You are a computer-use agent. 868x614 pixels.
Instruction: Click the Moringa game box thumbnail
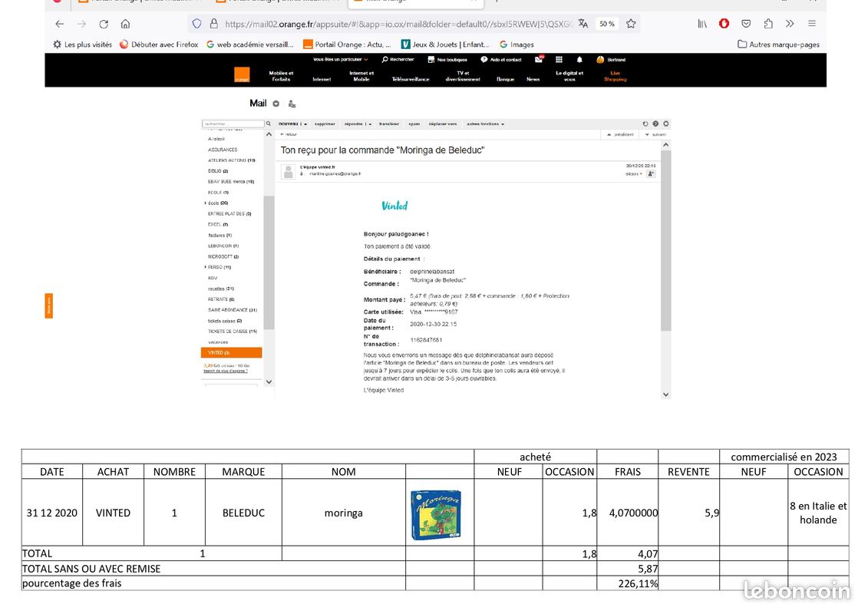point(436,514)
